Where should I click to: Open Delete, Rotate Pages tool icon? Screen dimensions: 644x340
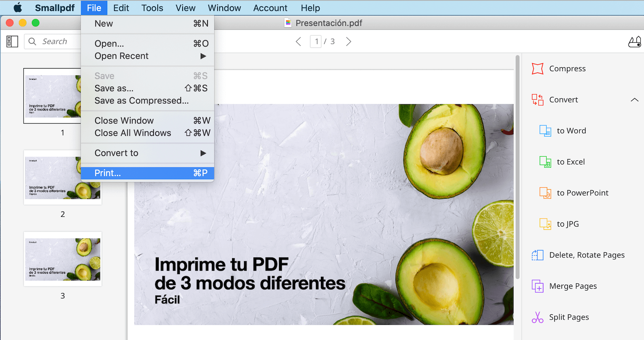538,255
